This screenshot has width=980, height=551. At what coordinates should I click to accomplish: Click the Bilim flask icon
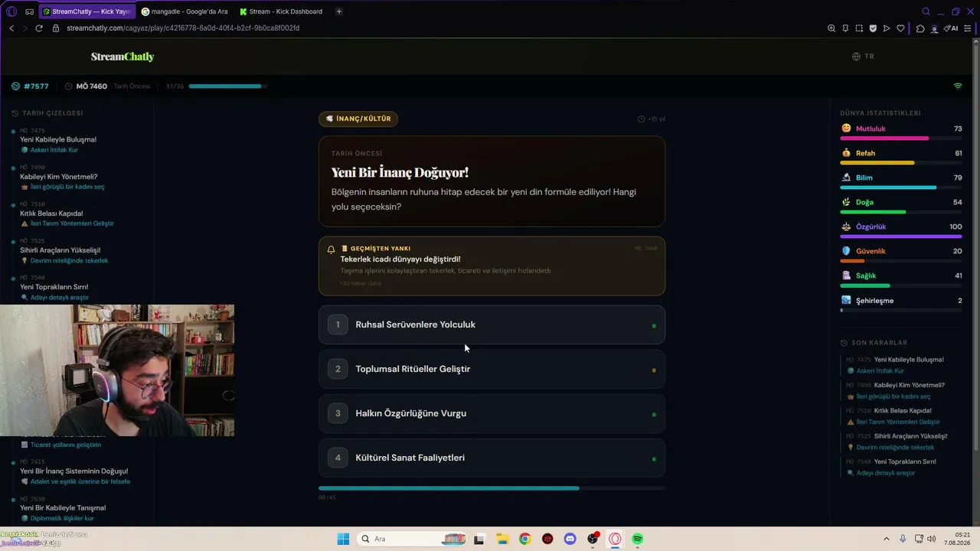(x=846, y=178)
